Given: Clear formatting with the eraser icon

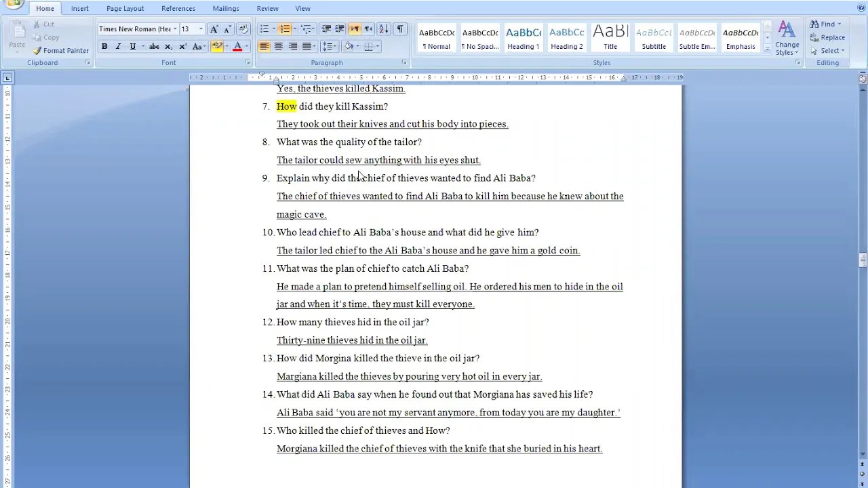Looking at the screenshot, I should pos(243,29).
